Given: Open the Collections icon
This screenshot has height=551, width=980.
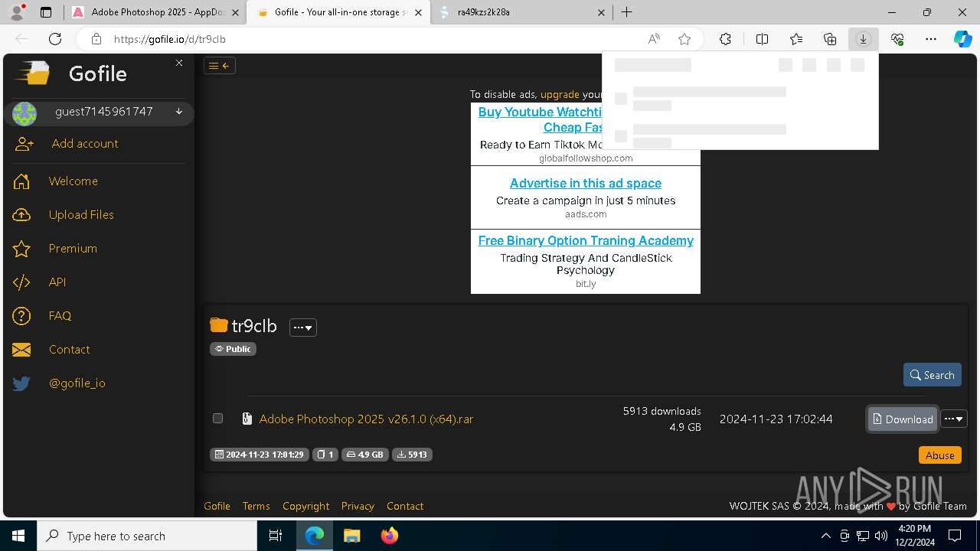Looking at the screenshot, I should pos(830,39).
